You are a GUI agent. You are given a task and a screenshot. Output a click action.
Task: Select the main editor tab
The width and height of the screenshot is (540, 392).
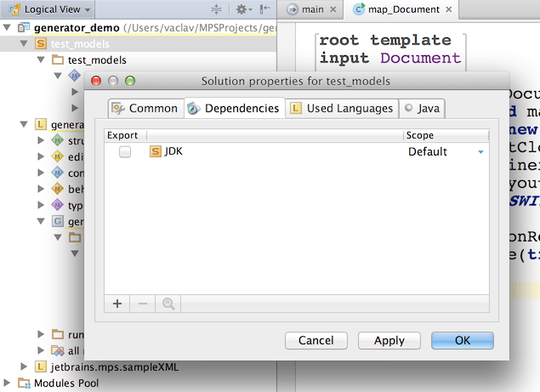312,9
